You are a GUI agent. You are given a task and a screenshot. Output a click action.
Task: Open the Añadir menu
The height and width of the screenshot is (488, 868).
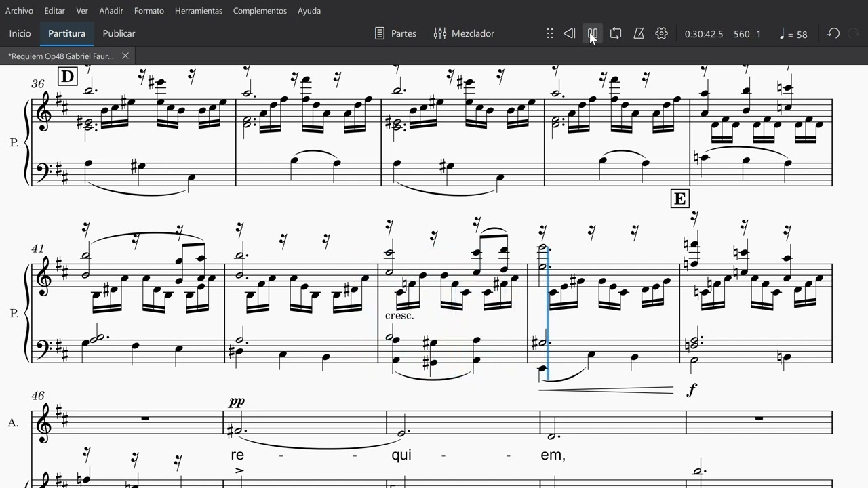pyautogui.click(x=111, y=11)
